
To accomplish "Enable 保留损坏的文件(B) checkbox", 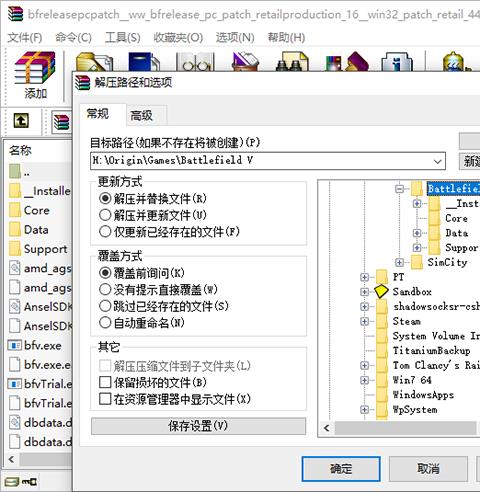I will (105, 382).
